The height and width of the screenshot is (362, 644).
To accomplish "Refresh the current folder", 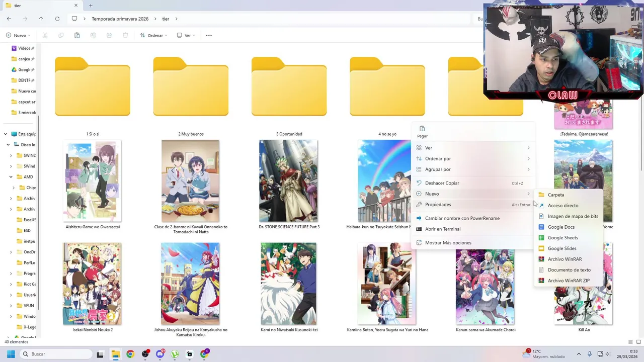I will tap(57, 19).
